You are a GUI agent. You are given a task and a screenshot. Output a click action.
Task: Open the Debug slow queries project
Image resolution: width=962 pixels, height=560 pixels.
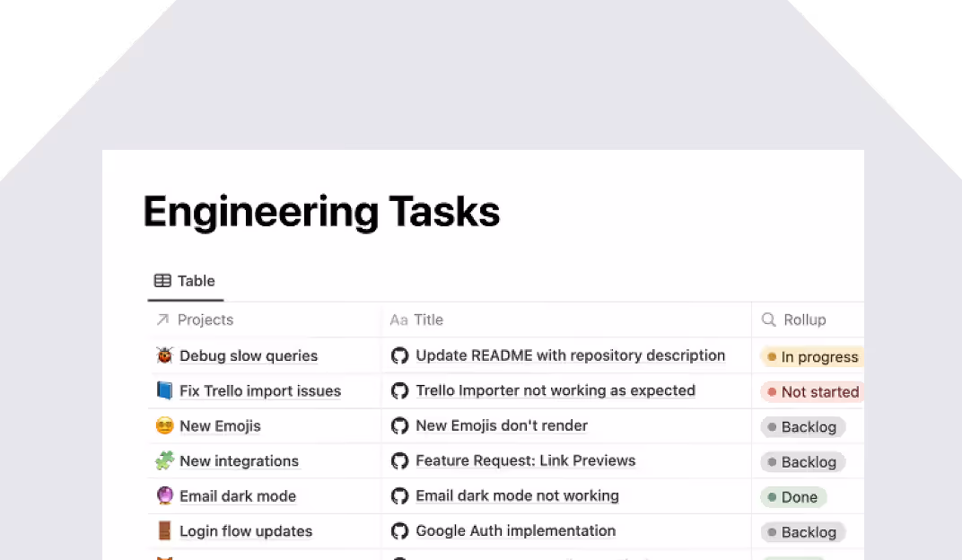point(249,355)
